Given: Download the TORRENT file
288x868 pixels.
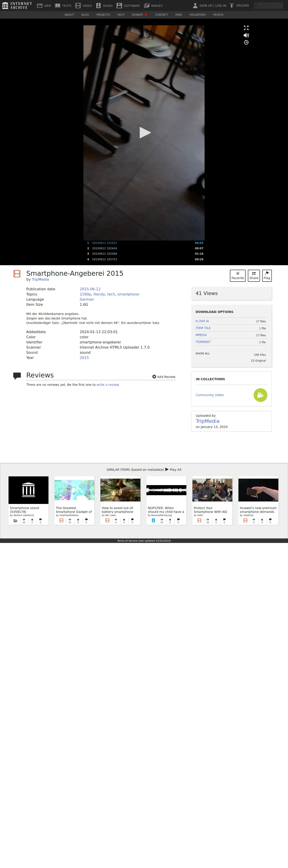Looking at the screenshot, I should [203, 342].
